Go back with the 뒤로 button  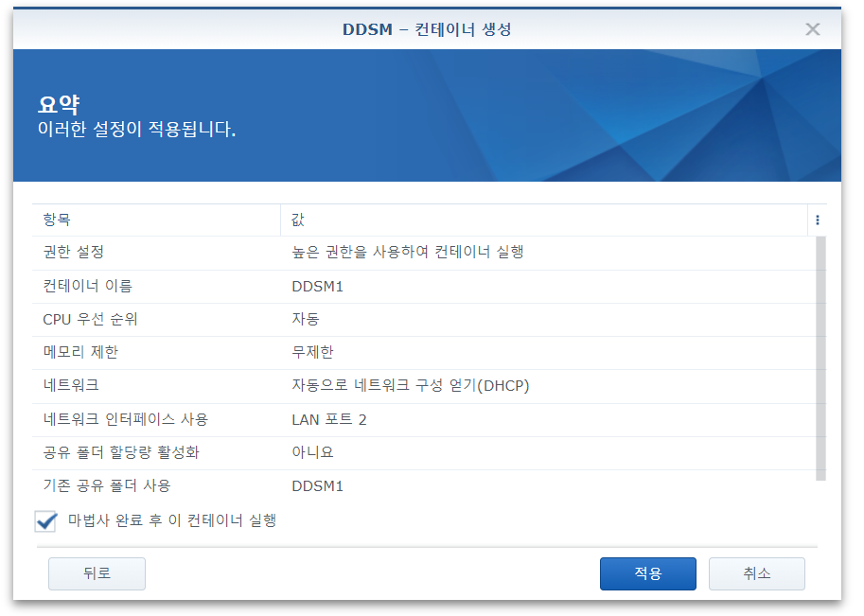click(97, 573)
